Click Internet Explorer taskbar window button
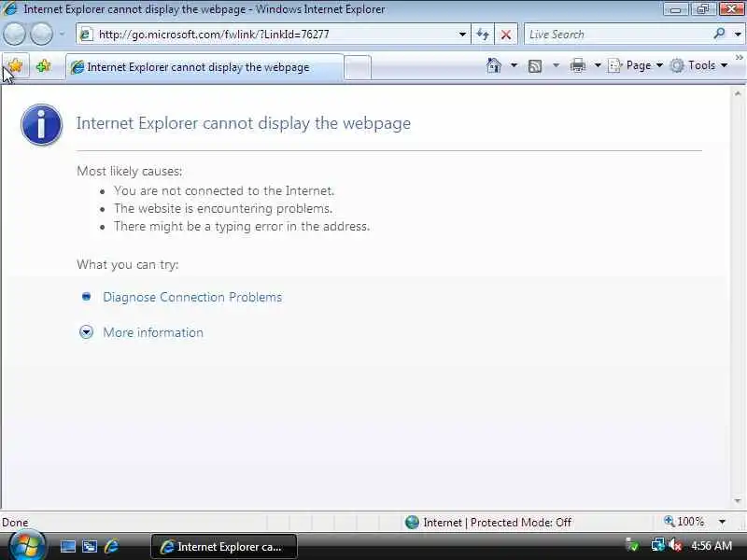This screenshot has height=560, width=747. pyautogui.click(x=224, y=547)
